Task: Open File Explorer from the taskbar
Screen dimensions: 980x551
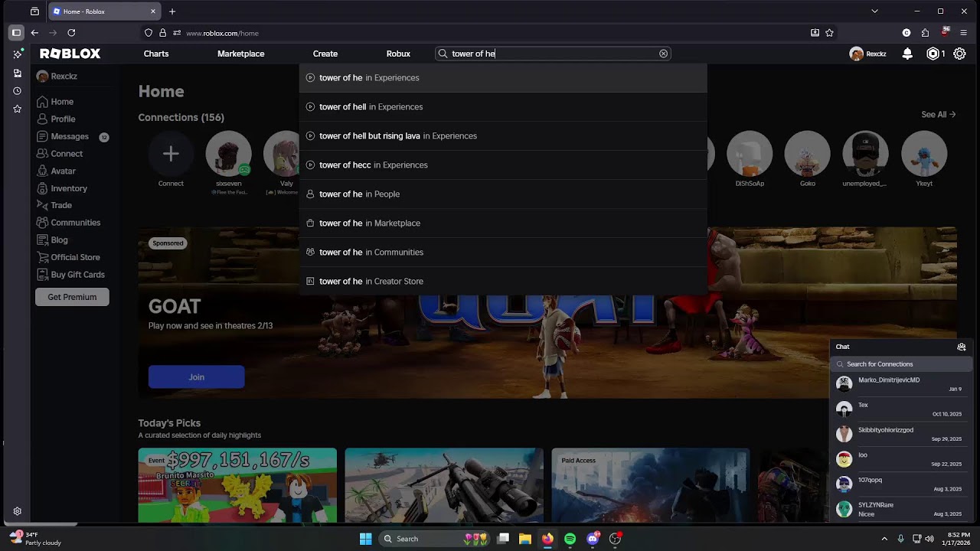Action: tap(525, 539)
